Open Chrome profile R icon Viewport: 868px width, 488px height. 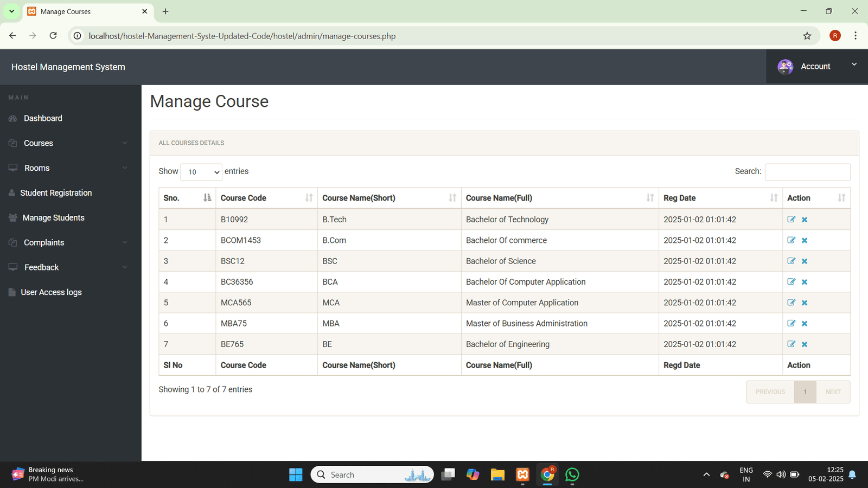point(835,36)
